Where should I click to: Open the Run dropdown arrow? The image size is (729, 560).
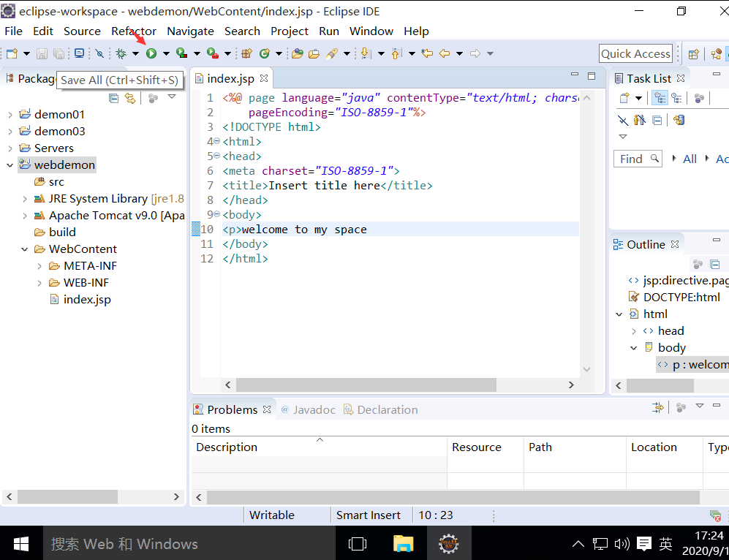[x=166, y=53]
